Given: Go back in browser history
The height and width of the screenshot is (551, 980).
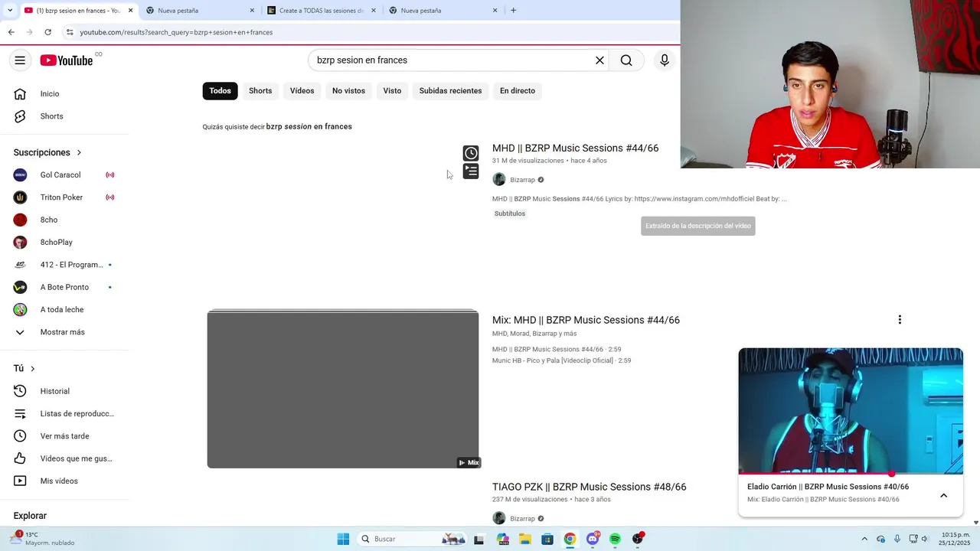Looking at the screenshot, I should tap(11, 32).
